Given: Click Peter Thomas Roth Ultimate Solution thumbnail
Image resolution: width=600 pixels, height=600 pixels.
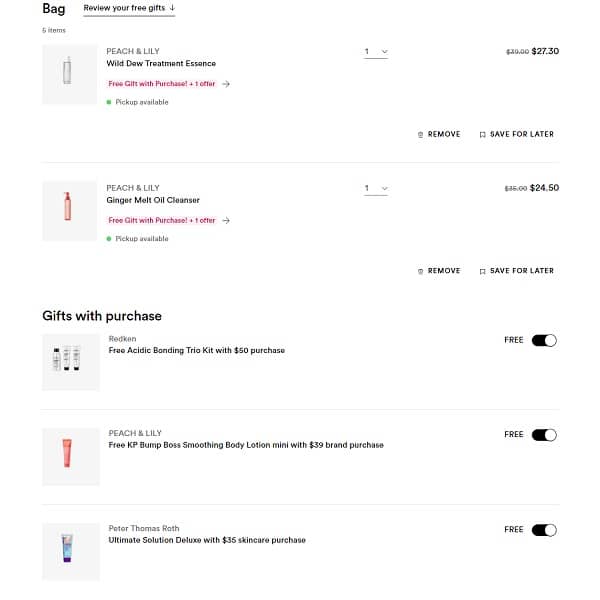Looking at the screenshot, I should pyautogui.click(x=69, y=551).
